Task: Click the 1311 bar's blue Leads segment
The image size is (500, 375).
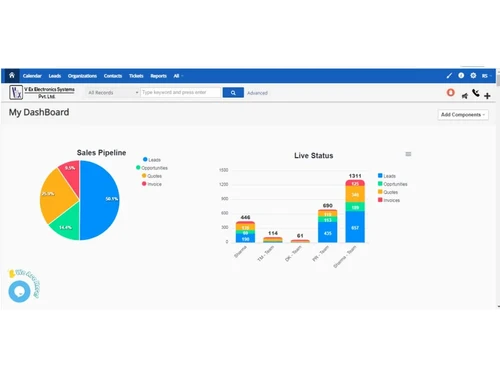Action: coord(355,227)
